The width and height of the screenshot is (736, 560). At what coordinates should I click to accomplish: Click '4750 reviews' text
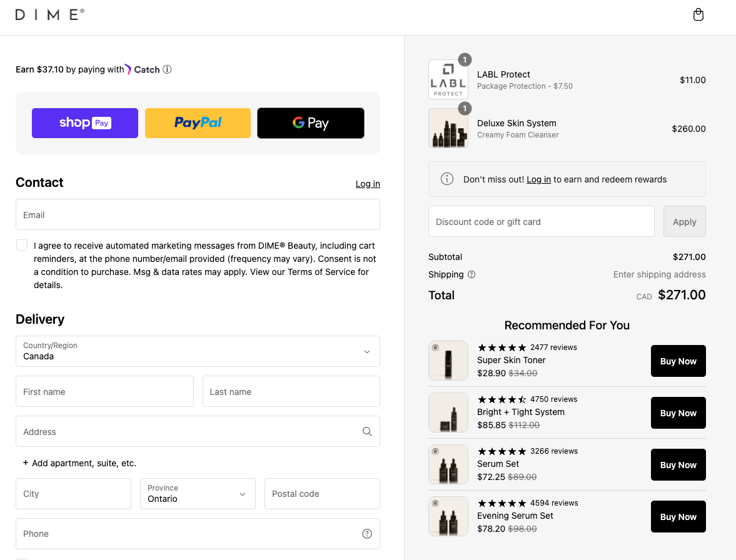click(x=554, y=399)
